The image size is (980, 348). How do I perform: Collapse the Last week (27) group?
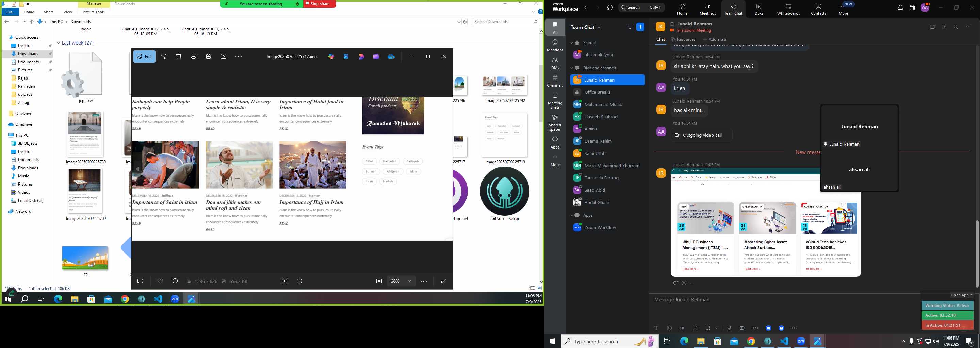pos(58,43)
